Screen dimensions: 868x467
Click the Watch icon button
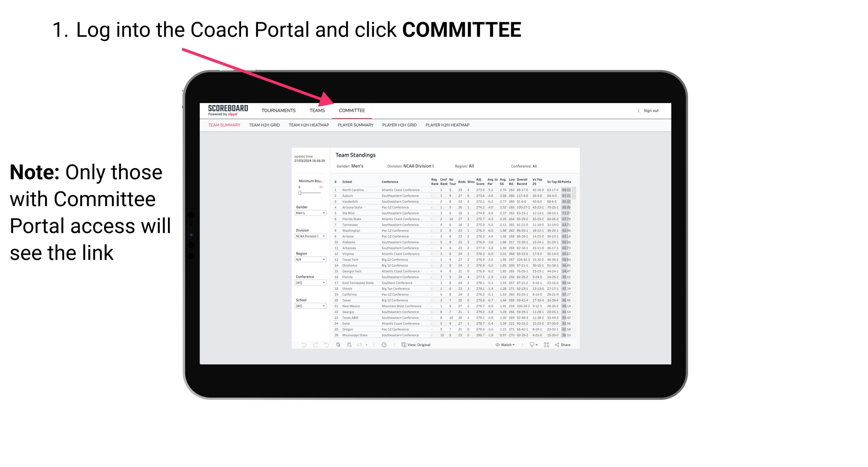tap(496, 345)
